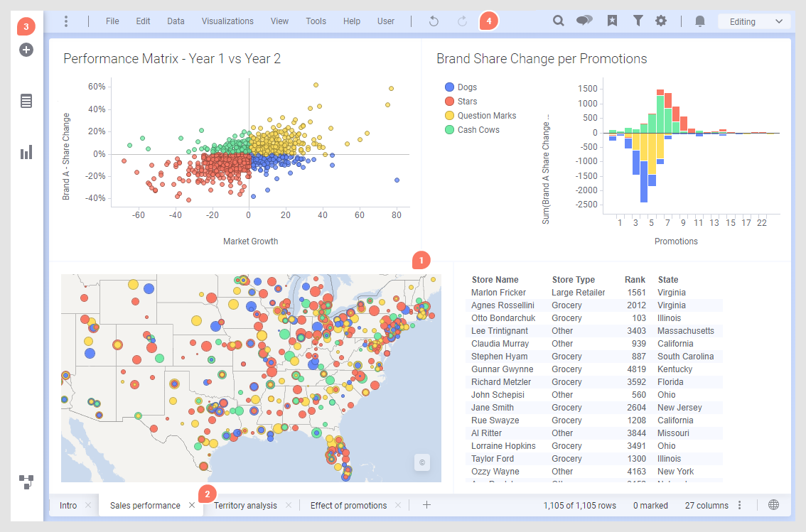Expand the Editing mode dropdown

[x=754, y=21]
